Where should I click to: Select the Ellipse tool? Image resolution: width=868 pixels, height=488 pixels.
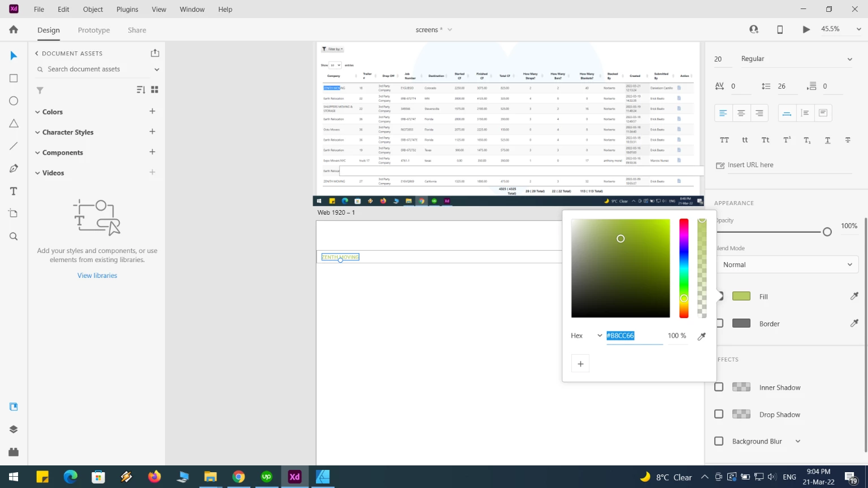click(x=14, y=101)
